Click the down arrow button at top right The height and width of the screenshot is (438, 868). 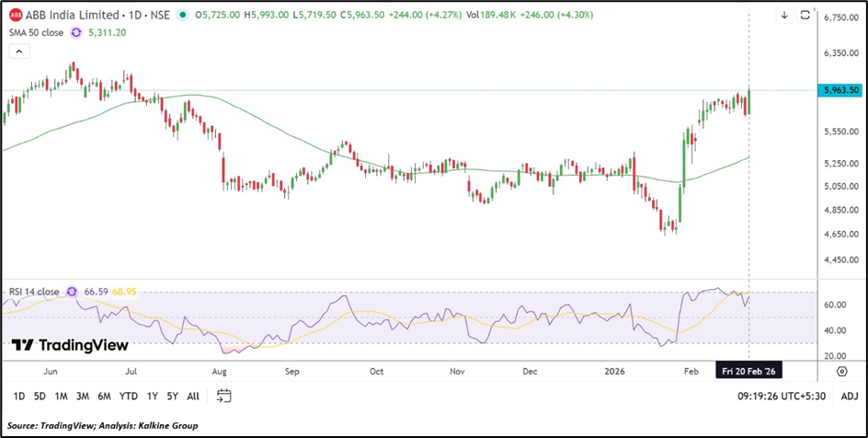[783, 15]
